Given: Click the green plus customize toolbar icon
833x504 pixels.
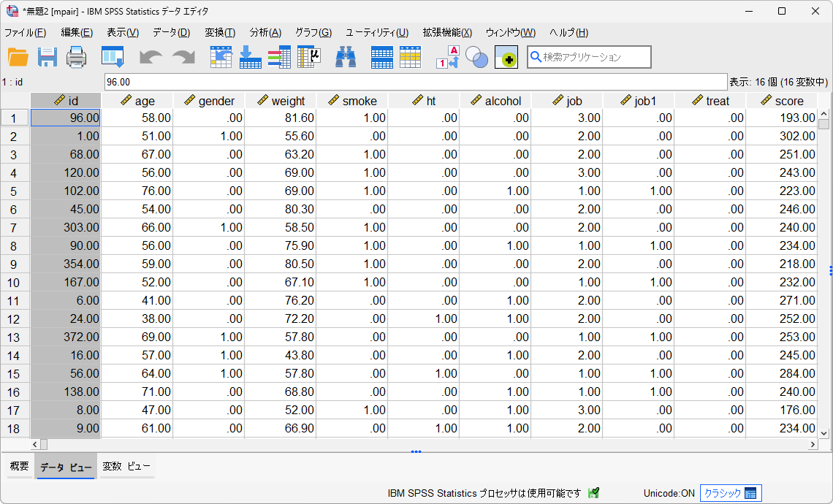Looking at the screenshot, I should click(x=506, y=57).
